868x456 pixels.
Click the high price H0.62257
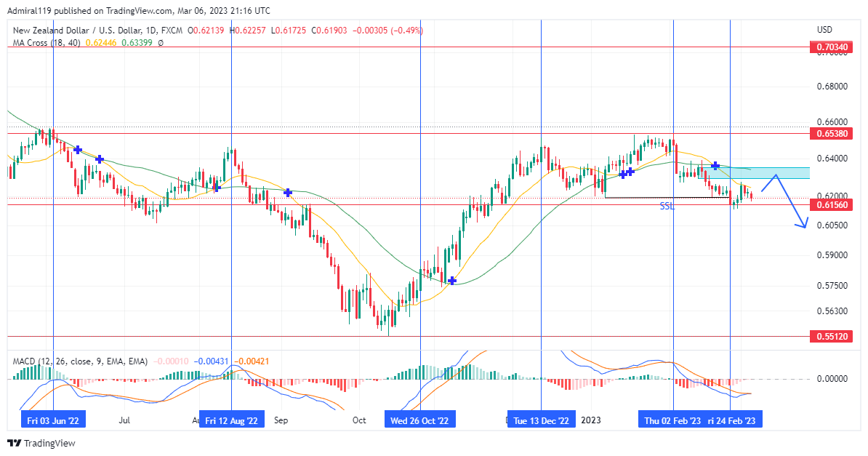[247, 31]
